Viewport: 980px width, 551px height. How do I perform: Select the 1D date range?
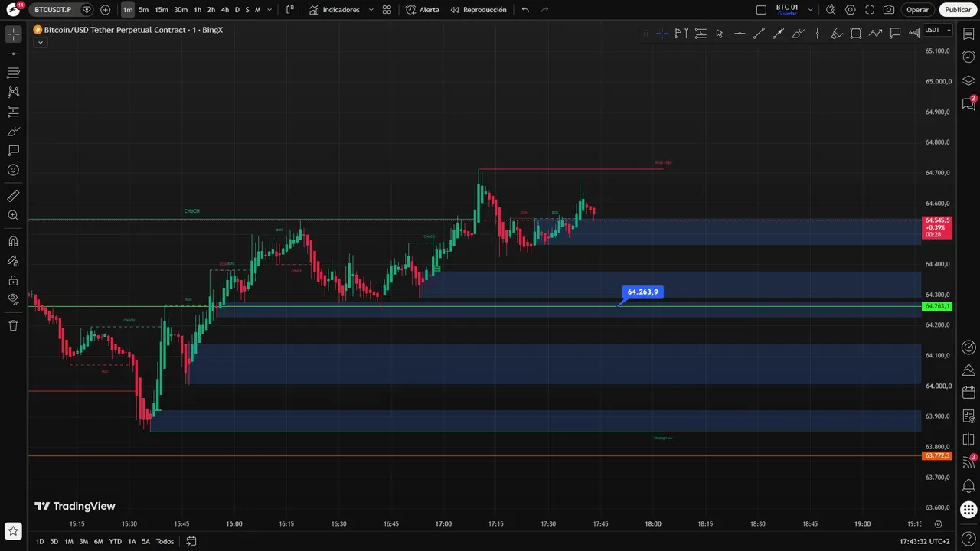click(40, 541)
